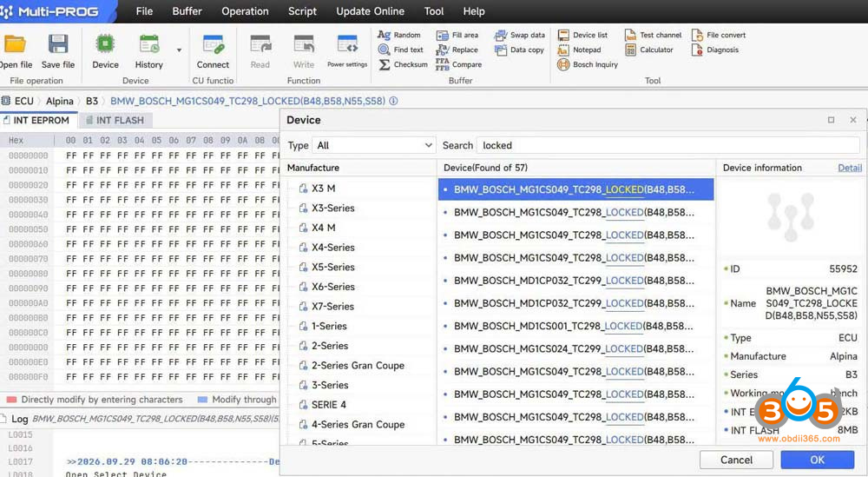Viewport: 868px width, 477px height.
Task: Run the Checksum tool
Action: (403, 65)
